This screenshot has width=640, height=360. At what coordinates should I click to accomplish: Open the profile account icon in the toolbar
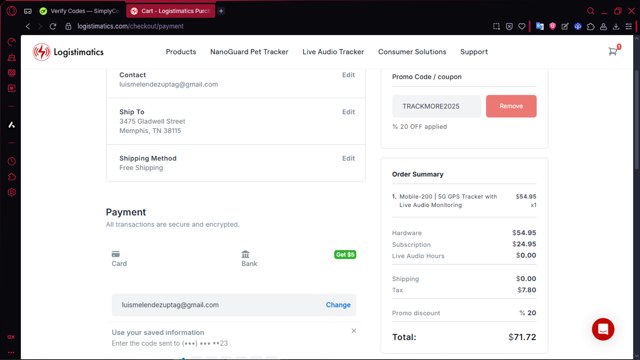pyautogui.click(x=603, y=27)
